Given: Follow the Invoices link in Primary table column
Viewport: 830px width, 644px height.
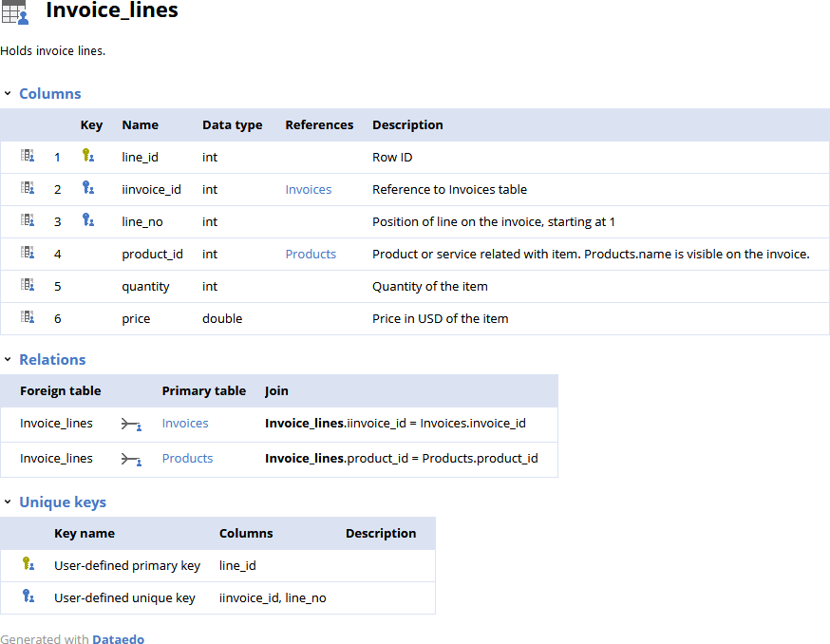Looking at the screenshot, I should (x=185, y=424).
